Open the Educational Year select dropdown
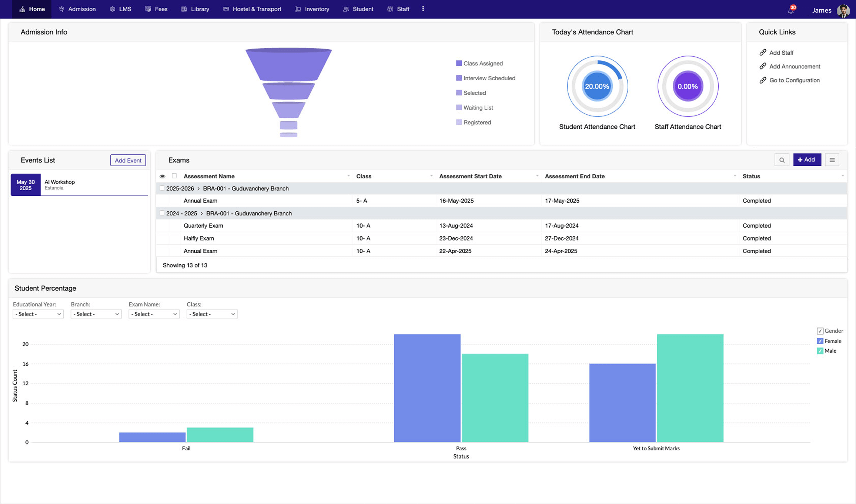The height and width of the screenshot is (504, 856). click(38, 314)
